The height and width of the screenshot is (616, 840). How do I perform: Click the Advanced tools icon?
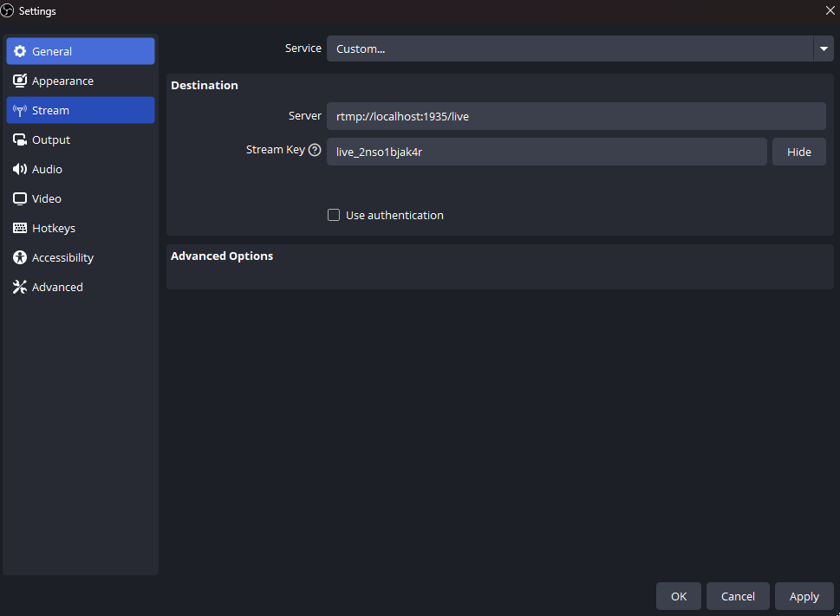click(19, 287)
